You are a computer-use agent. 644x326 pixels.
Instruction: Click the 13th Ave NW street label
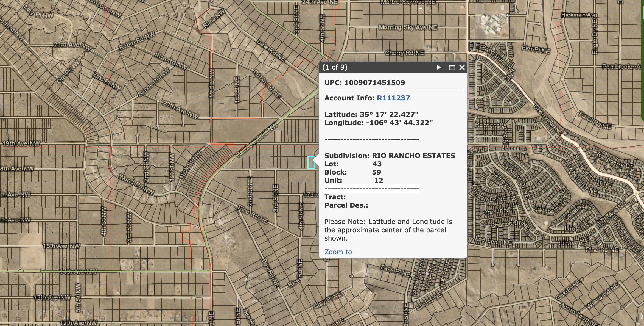(x=52, y=297)
